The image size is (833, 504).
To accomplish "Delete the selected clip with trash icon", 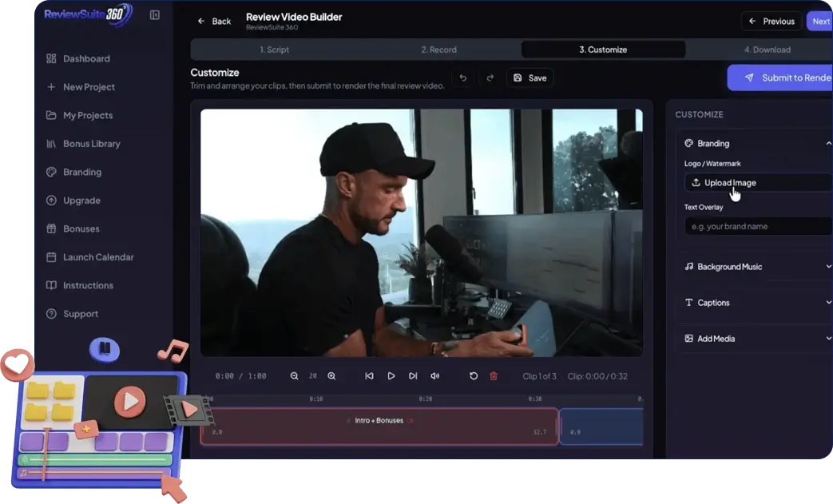I will [x=494, y=376].
